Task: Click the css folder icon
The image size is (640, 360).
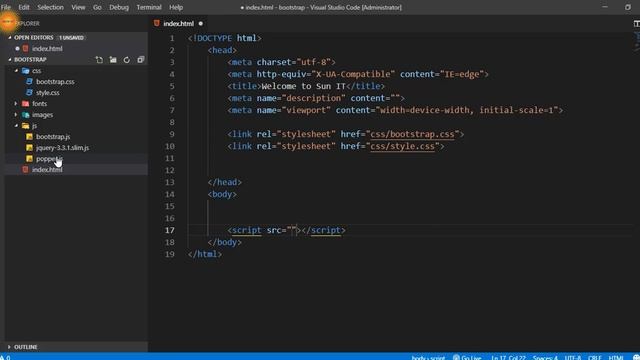Action: pyautogui.click(x=26, y=71)
